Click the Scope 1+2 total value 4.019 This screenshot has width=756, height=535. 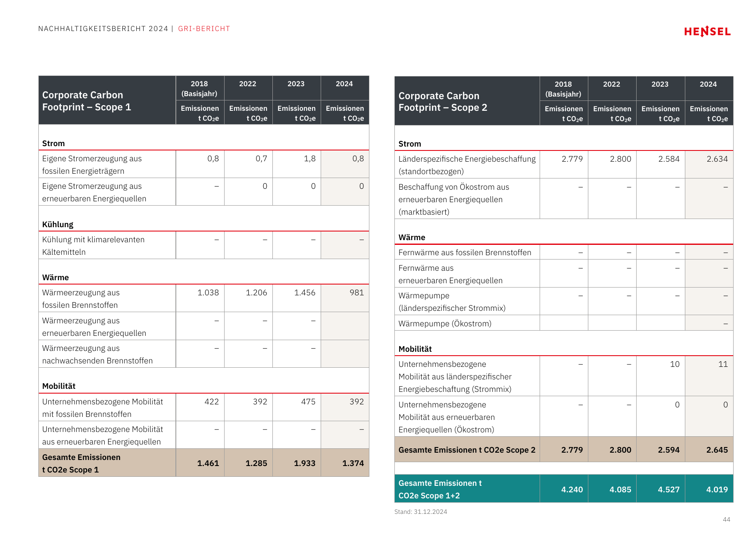tap(717, 490)
